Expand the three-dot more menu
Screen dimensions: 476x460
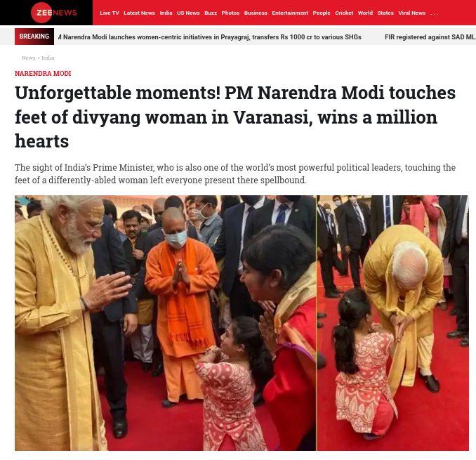coord(434,13)
